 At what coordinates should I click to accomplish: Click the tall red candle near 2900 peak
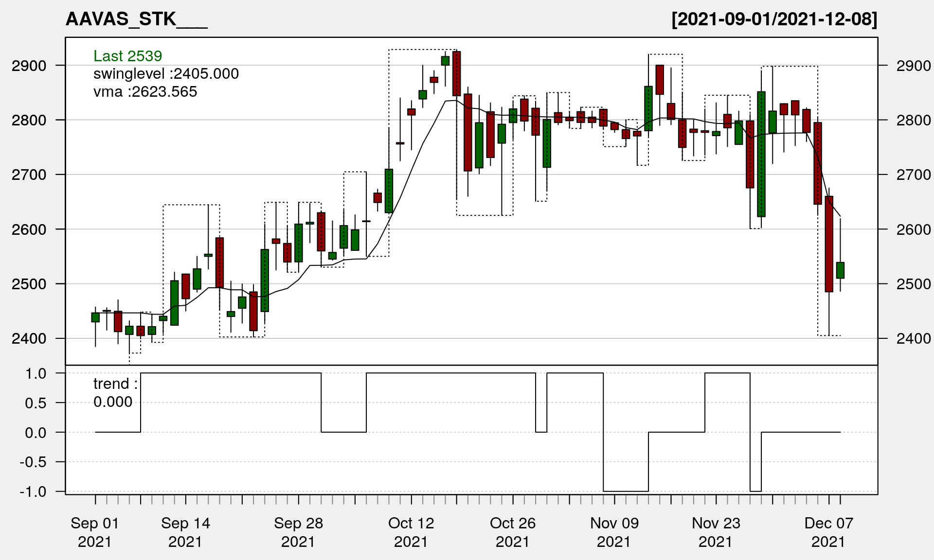456,73
